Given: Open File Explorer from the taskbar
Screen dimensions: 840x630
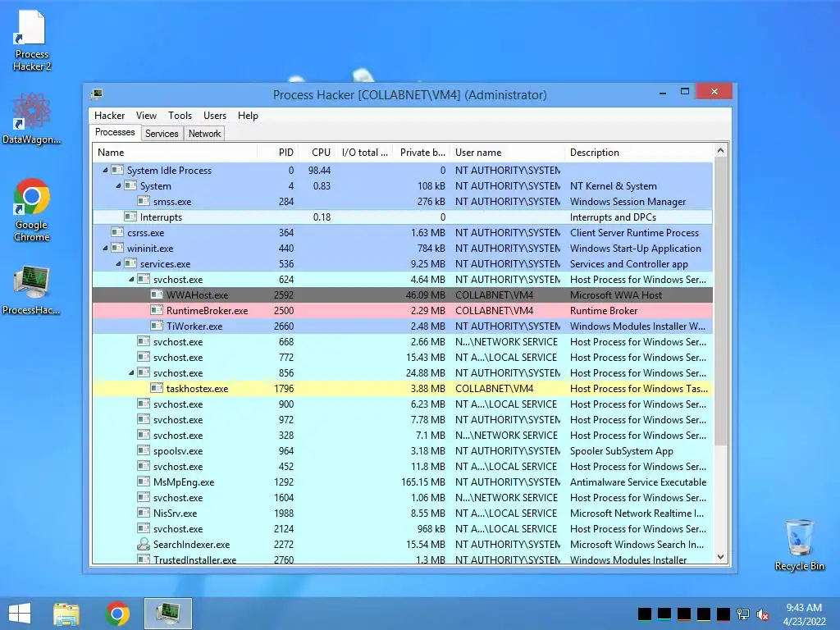Looking at the screenshot, I should tap(66, 614).
